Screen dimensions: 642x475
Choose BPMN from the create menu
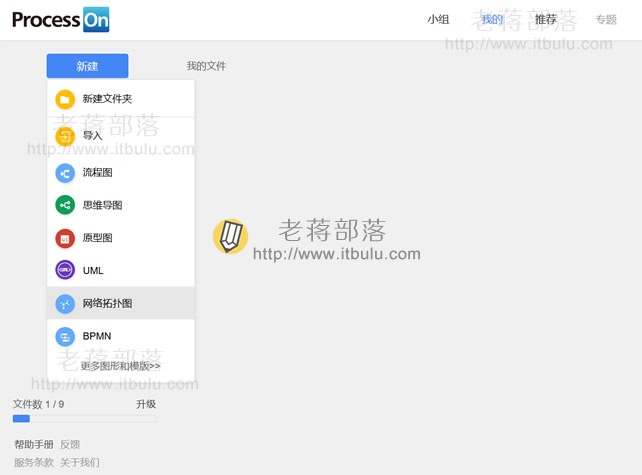pos(121,336)
